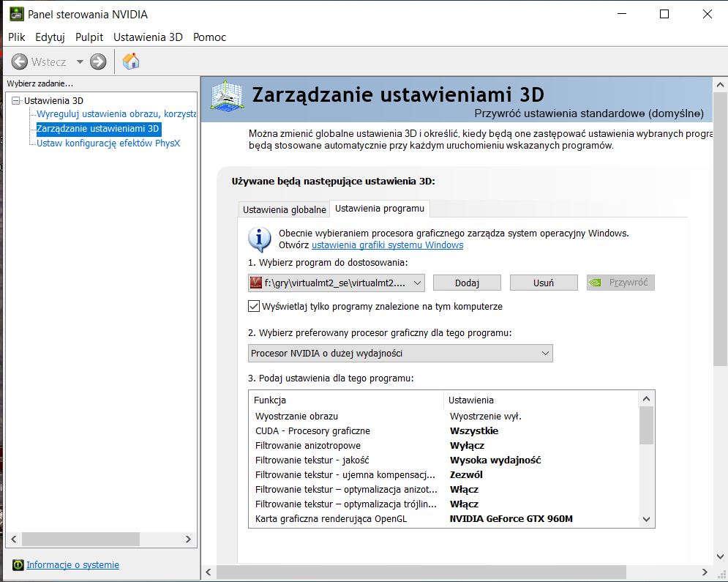Minimize the NVIDIA control panel window

tap(622, 14)
